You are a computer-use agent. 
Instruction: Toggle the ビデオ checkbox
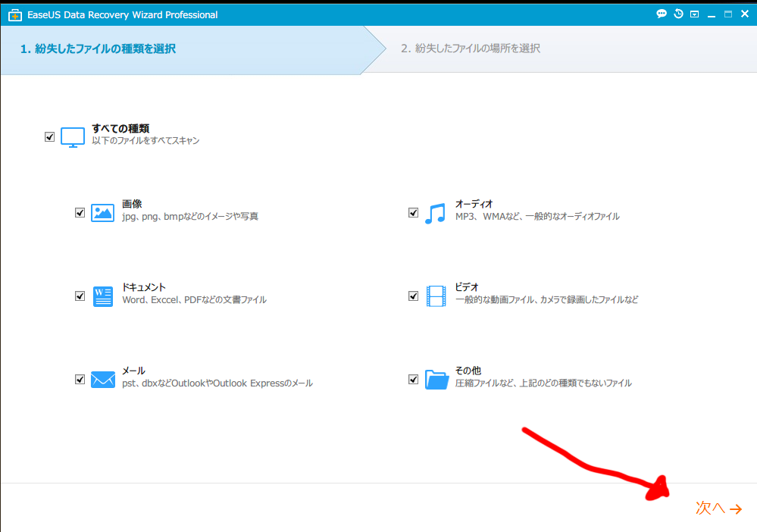413,296
